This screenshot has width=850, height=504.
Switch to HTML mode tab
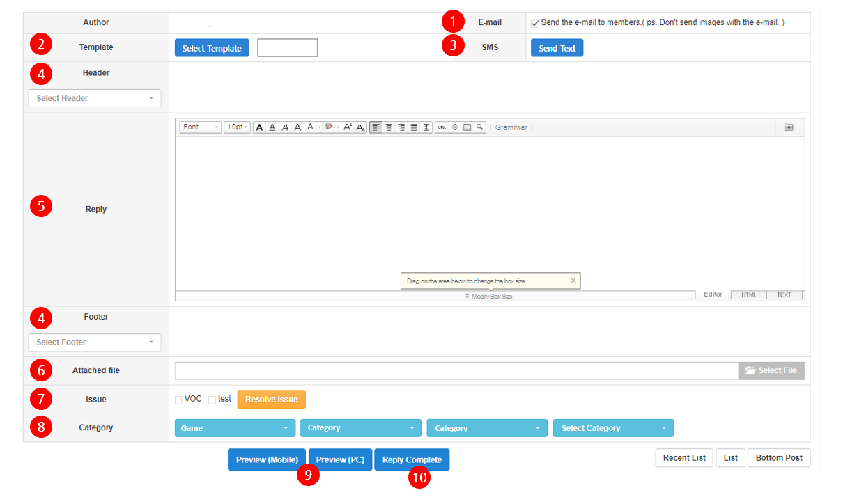click(x=749, y=295)
